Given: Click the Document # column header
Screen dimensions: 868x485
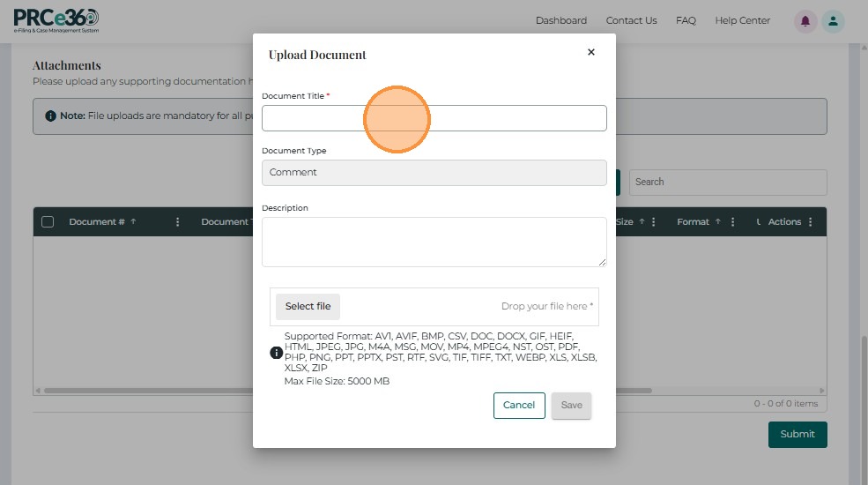Looking at the screenshot, I should (x=97, y=222).
